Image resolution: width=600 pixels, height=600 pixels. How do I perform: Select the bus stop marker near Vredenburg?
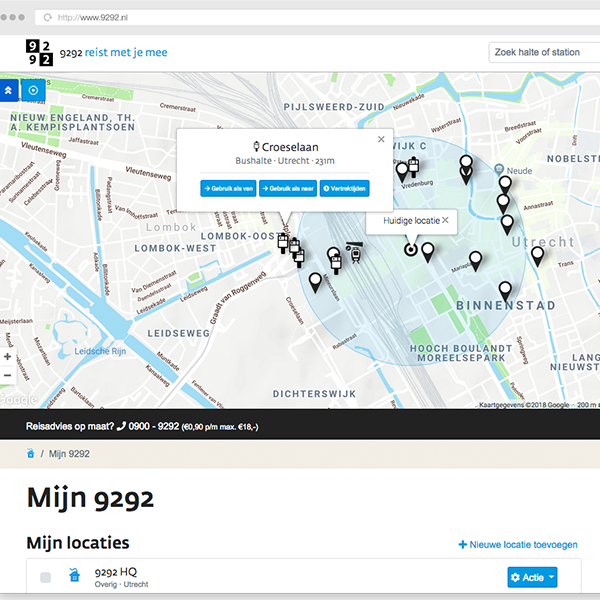tap(413, 167)
